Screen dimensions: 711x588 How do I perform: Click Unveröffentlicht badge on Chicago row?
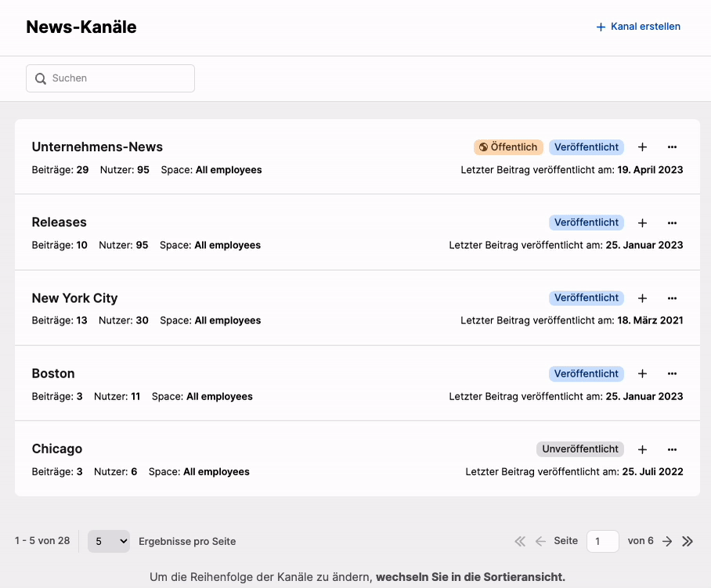pyautogui.click(x=580, y=449)
